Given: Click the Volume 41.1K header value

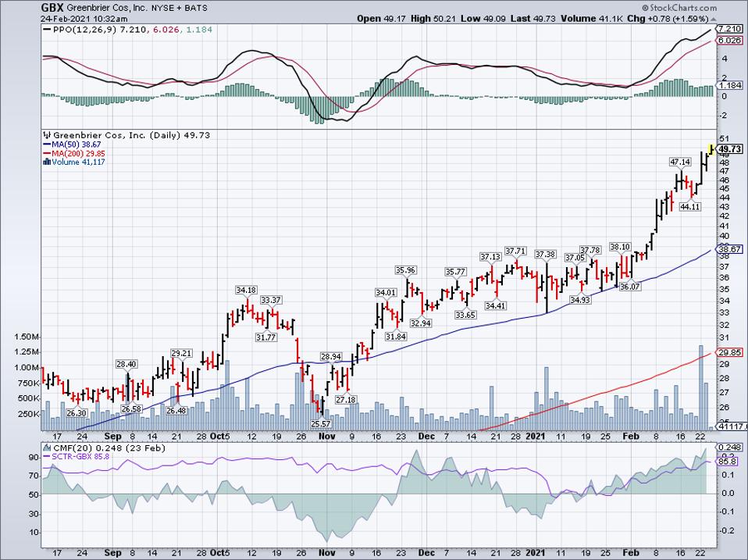Looking at the screenshot, I should pyautogui.click(x=592, y=19).
